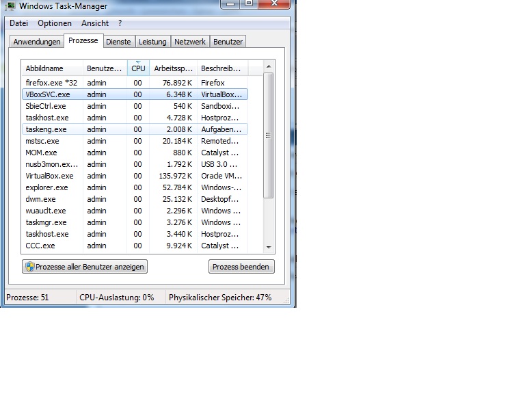
Task: Sort by the Abbildname column header
Action: (x=52, y=68)
